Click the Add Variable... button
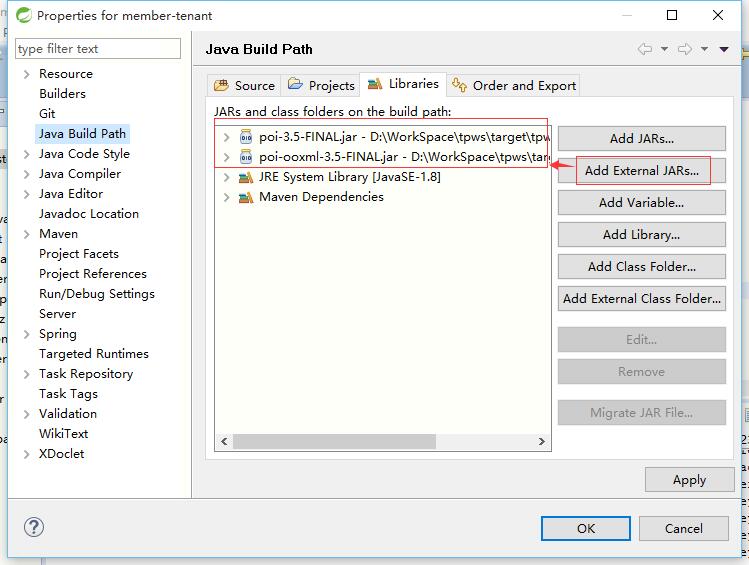 click(x=642, y=203)
